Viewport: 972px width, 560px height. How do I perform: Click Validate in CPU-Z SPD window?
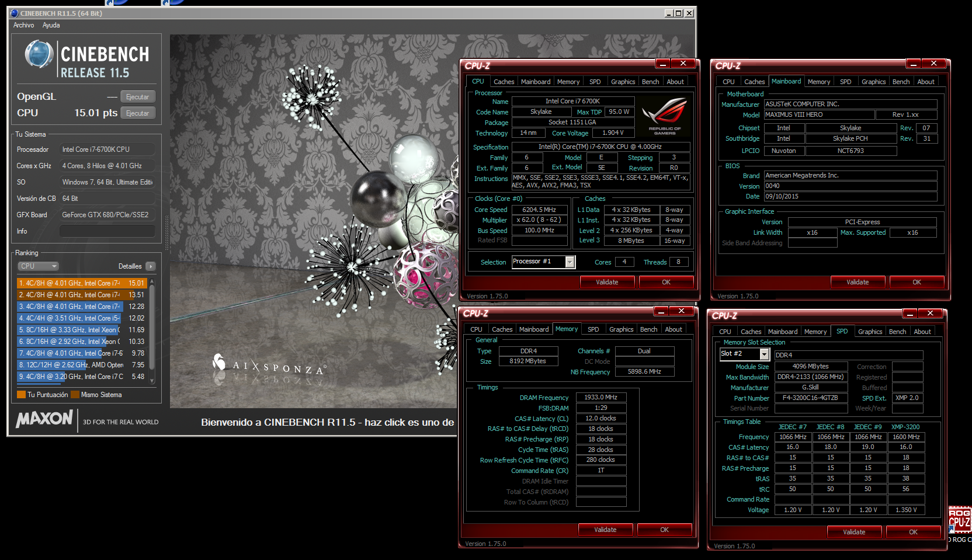854,532
